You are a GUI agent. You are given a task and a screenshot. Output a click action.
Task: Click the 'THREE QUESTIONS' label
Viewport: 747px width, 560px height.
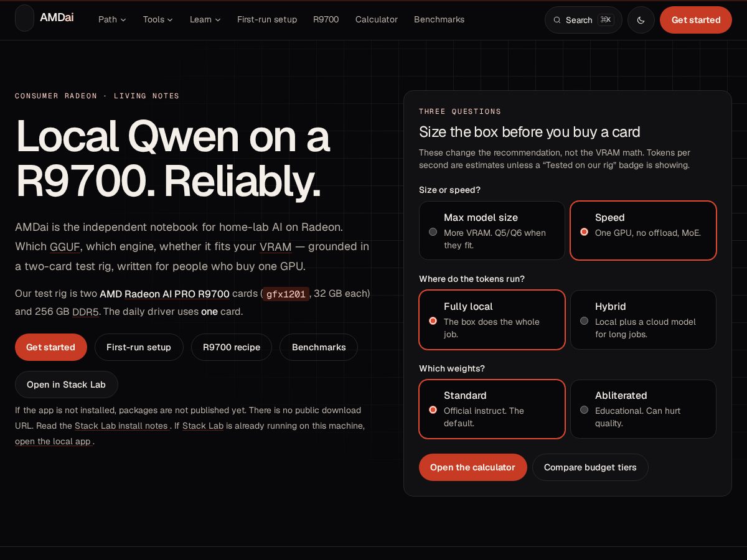[460, 111]
